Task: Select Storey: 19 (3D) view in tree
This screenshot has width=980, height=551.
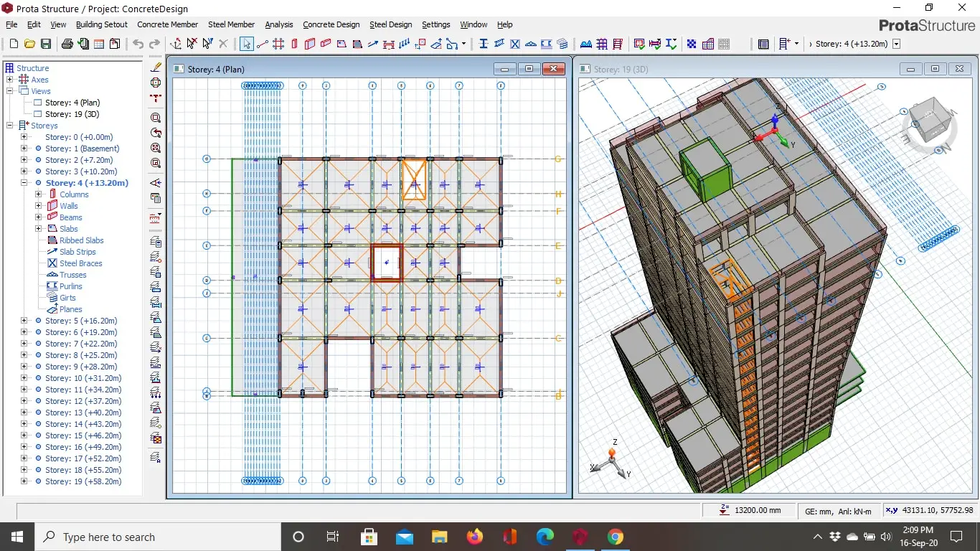Action: (x=72, y=114)
